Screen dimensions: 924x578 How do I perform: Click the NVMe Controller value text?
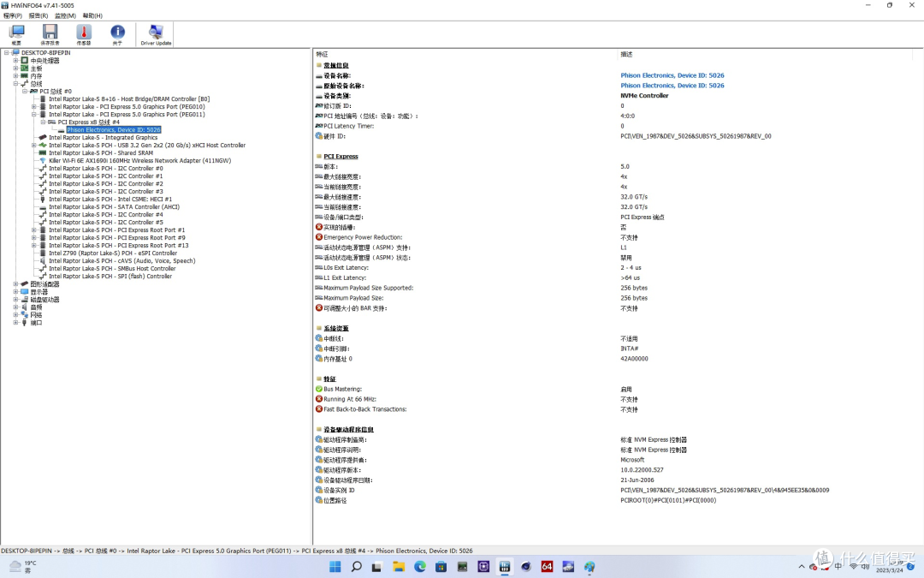[x=644, y=96]
